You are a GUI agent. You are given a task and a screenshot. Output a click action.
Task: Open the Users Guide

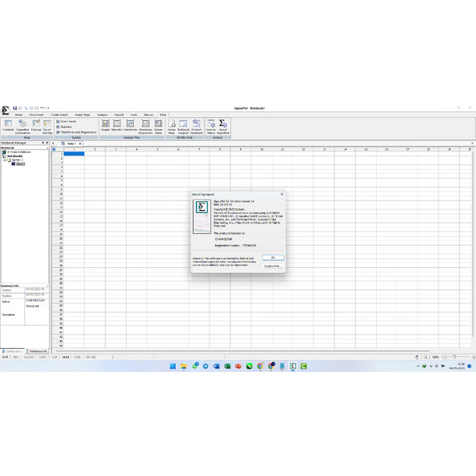[66, 122]
